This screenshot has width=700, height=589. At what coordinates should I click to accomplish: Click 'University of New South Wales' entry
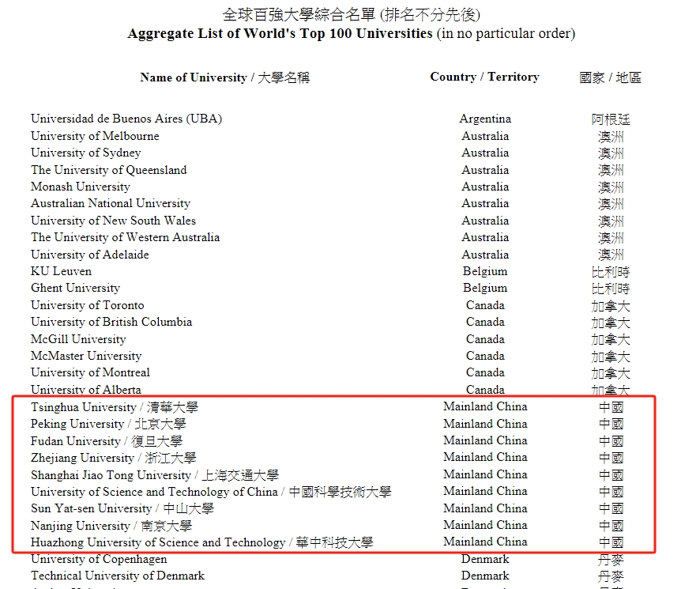tap(114, 221)
